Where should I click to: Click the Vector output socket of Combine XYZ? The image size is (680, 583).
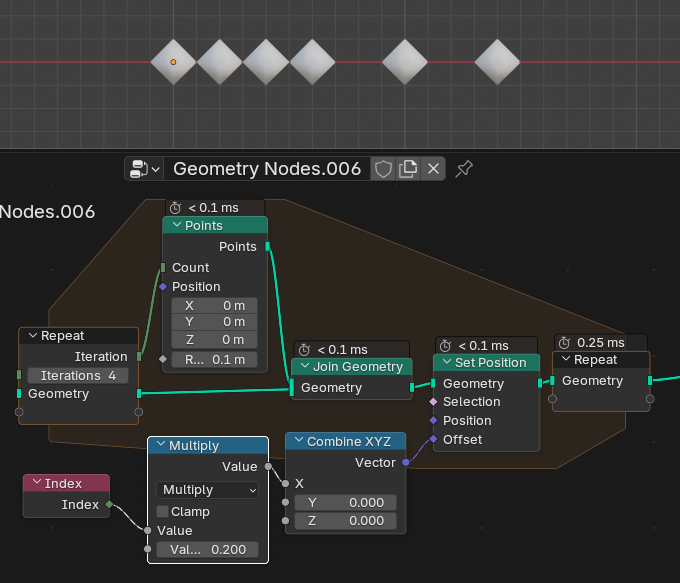[405, 463]
